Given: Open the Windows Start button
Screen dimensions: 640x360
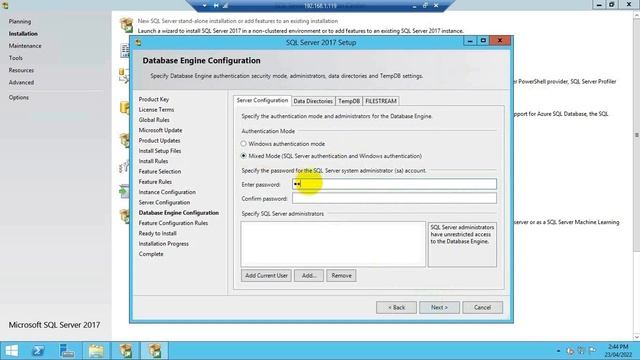Looking at the screenshot, I should (11, 351).
